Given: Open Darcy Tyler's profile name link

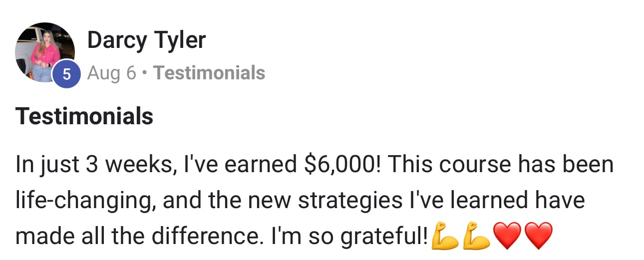Looking at the screenshot, I should coord(146,40).
